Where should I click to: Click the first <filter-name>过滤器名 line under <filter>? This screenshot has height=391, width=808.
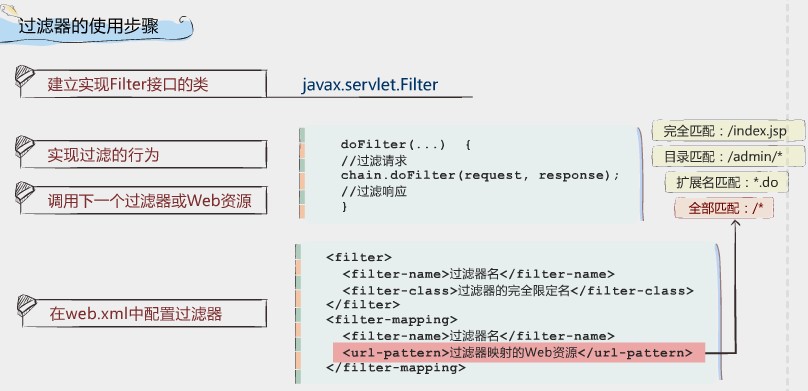pyautogui.click(x=478, y=274)
